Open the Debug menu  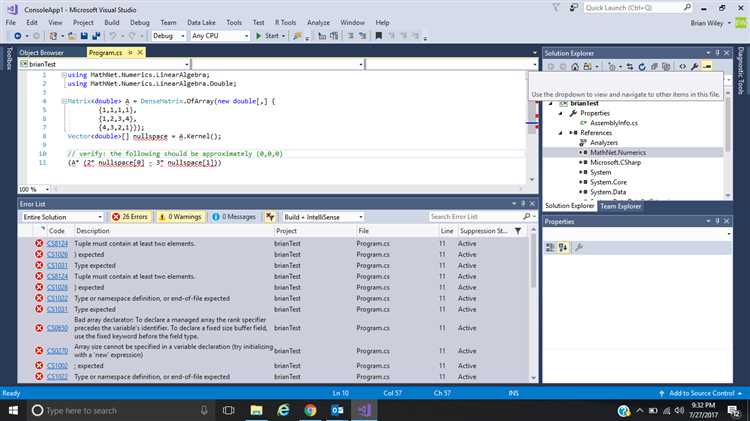tap(140, 22)
